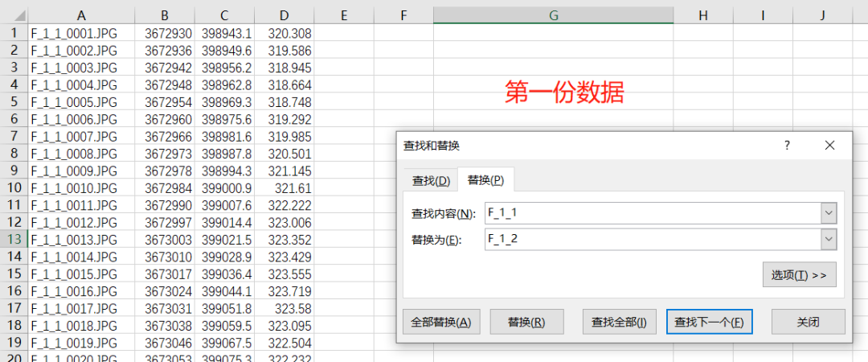Click into the 查找内容 input field
This screenshot has height=362, width=868.
[651, 213]
